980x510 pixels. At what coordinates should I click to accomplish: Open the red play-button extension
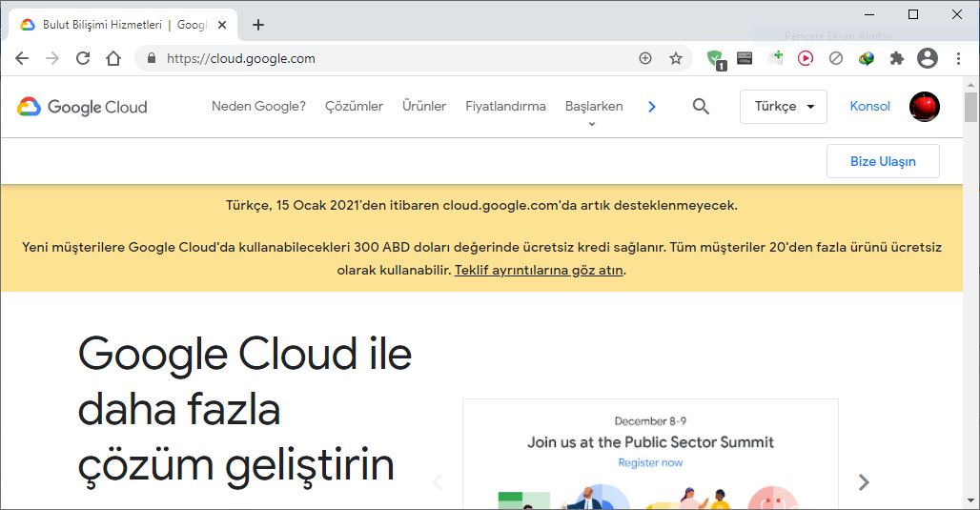pos(806,58)
